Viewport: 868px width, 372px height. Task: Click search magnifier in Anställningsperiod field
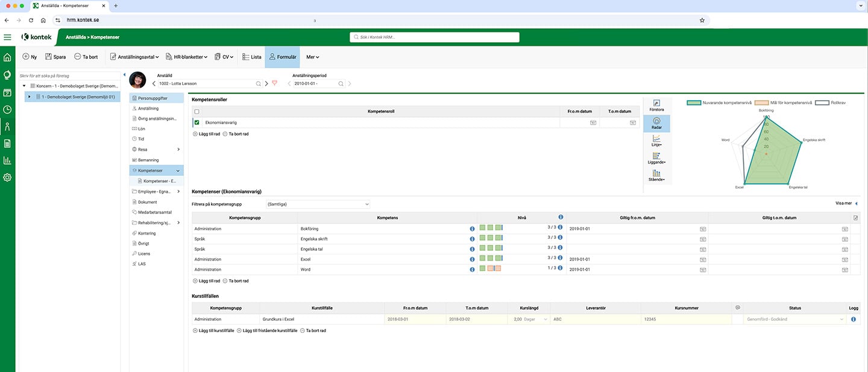click(x=341, y=84)
